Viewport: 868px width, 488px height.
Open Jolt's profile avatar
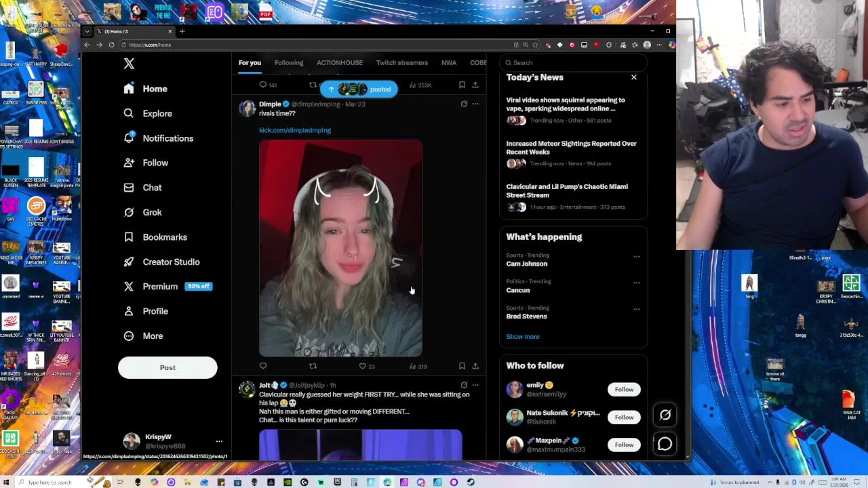[x=247, y=389]
